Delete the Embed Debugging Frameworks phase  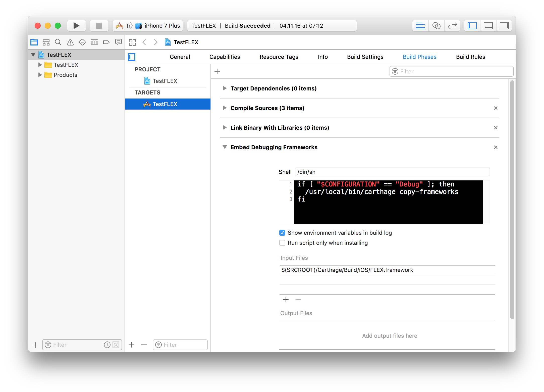(496, 147)
